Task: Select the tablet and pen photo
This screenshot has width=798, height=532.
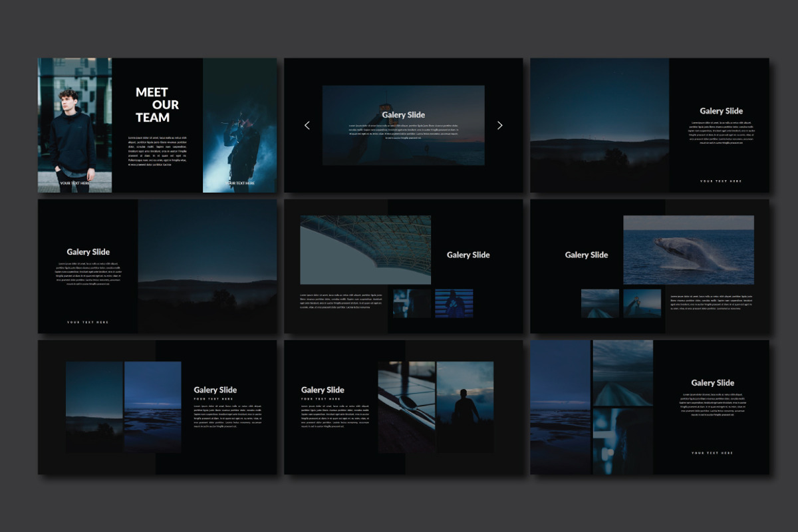Action: (406, 407)
